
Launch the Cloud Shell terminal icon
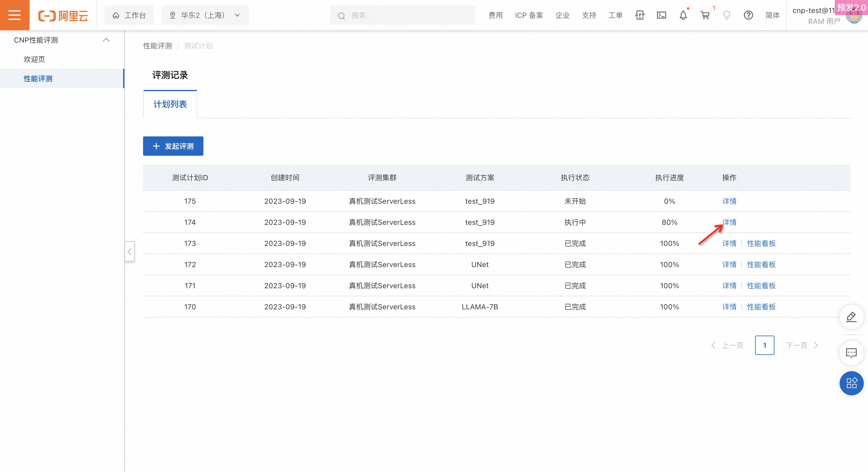pos(662,15)
